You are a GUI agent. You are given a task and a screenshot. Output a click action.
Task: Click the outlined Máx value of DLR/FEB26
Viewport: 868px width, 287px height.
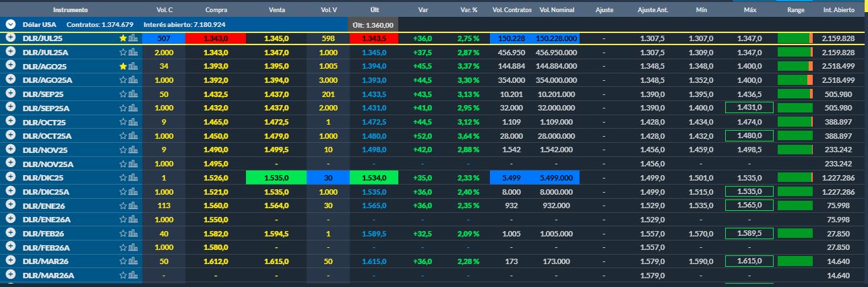(x=748, y=233)
